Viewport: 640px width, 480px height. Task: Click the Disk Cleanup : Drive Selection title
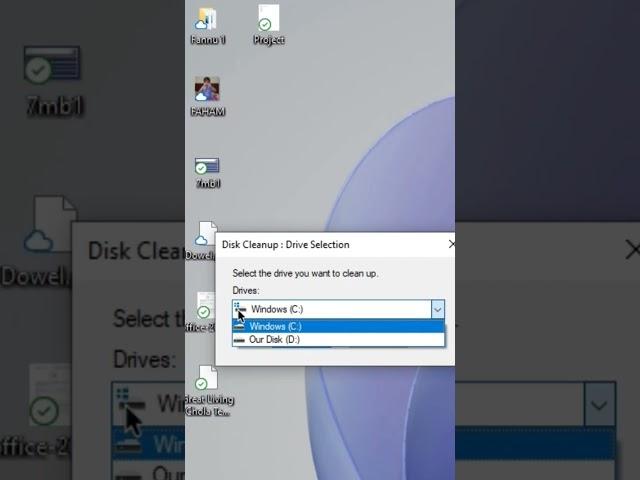286,244
